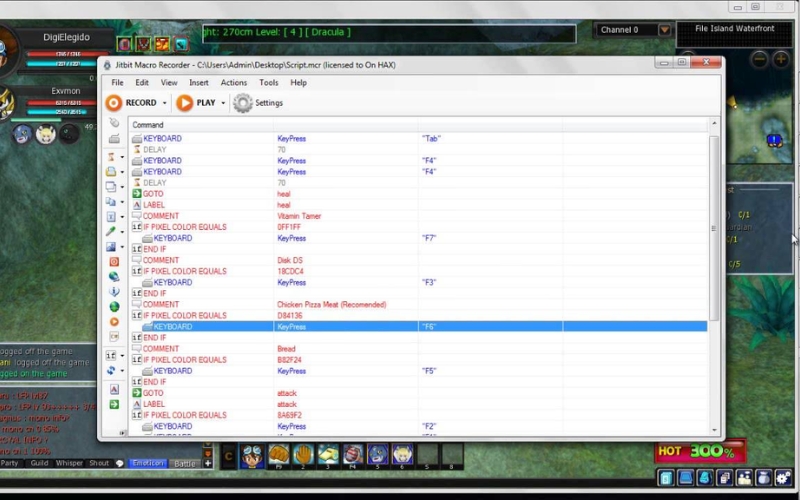Viewport: 800px width, 500px height.
Task: Click the image picture icon in sidebar
Action: tap(111, 246)
